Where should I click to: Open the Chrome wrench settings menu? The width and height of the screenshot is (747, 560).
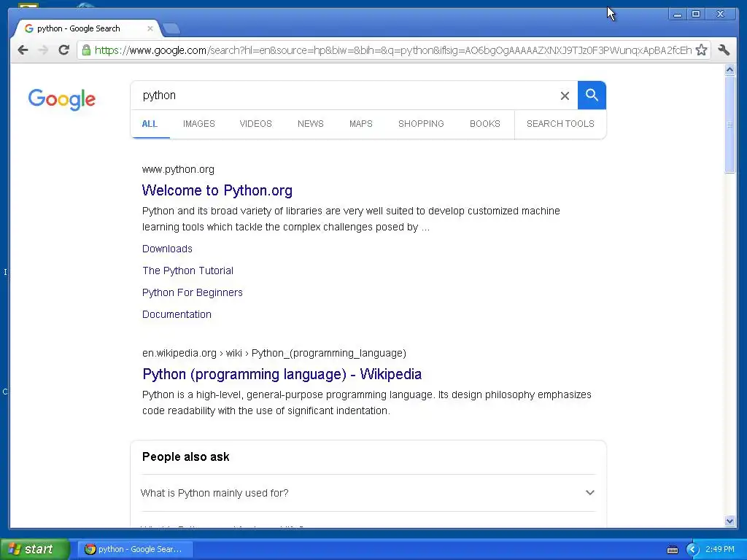(x=724, y=50)
